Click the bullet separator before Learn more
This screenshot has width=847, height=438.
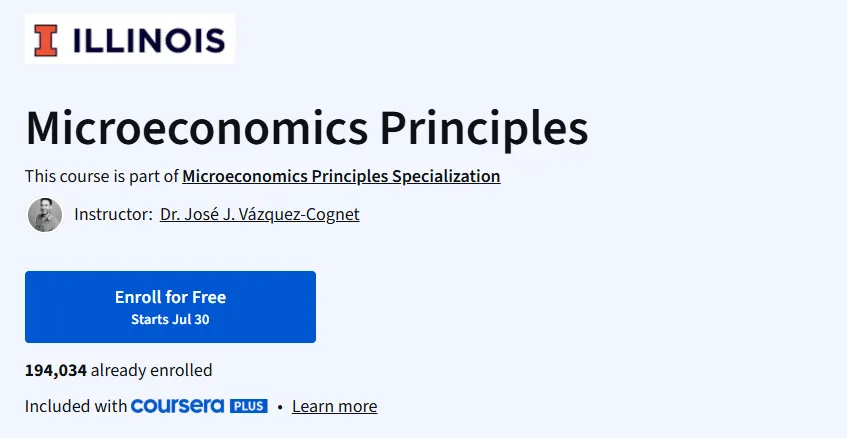(280, 407)
